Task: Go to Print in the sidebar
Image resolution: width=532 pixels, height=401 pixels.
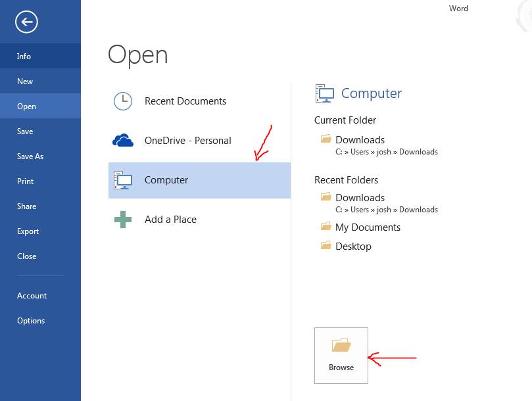Action: point(40,181)
